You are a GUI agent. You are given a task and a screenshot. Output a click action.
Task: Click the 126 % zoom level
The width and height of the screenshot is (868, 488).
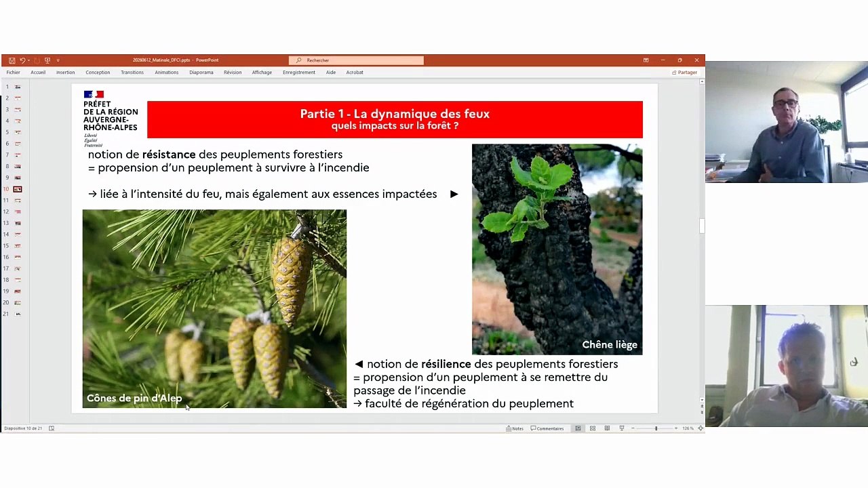tap(688, 428)
